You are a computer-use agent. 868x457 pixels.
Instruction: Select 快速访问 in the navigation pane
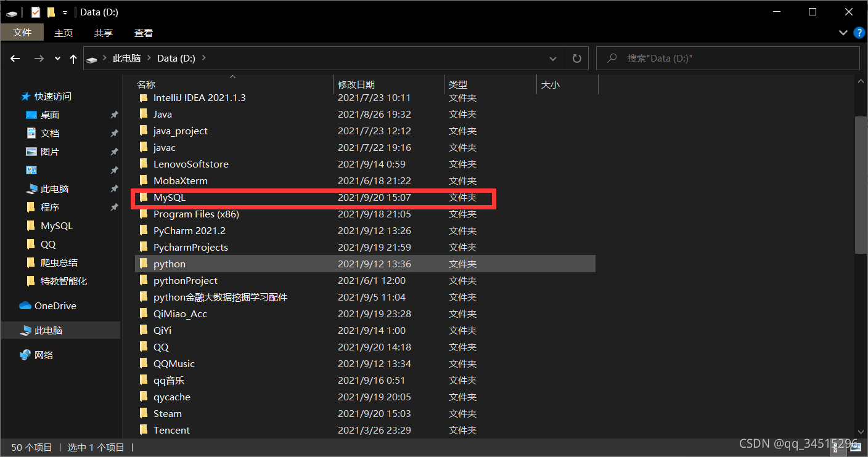[x=52, y=97]
